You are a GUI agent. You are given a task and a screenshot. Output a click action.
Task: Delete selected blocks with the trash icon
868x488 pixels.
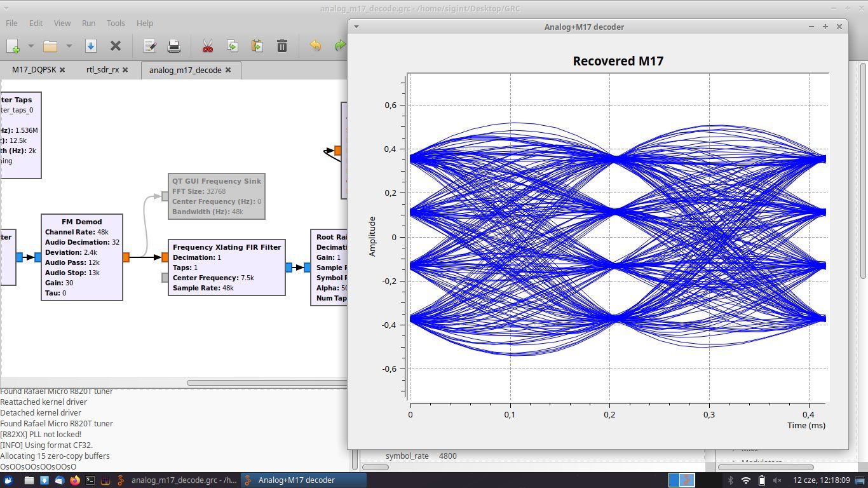(282, 46)
